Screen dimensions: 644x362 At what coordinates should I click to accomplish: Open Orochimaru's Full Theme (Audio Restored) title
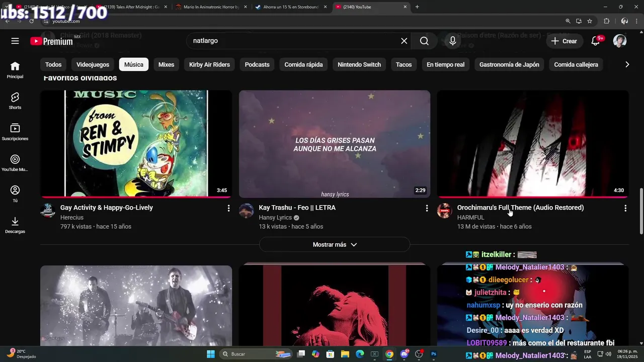tap(520, 208)
